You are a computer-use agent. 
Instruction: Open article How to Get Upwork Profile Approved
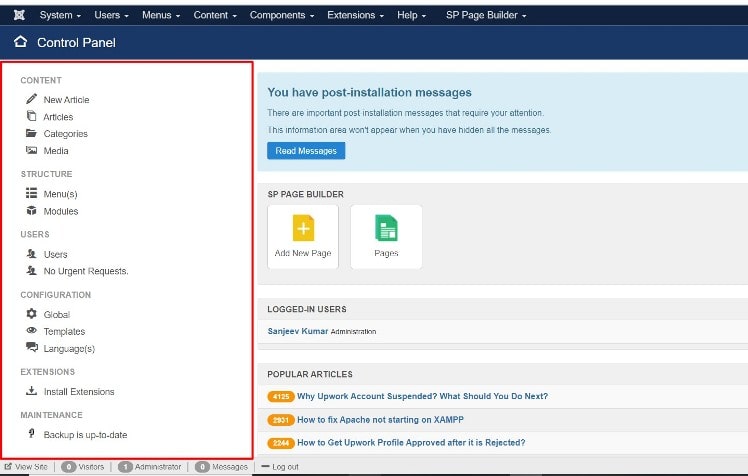(411, 443)
